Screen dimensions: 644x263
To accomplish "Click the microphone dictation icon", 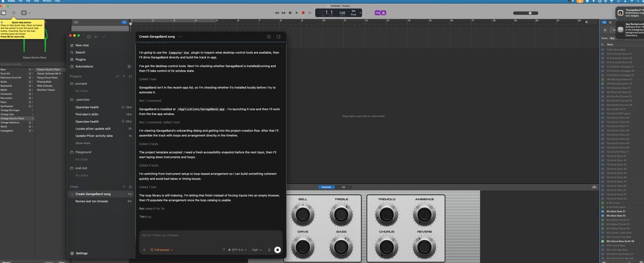I will (x=268, y=250).
